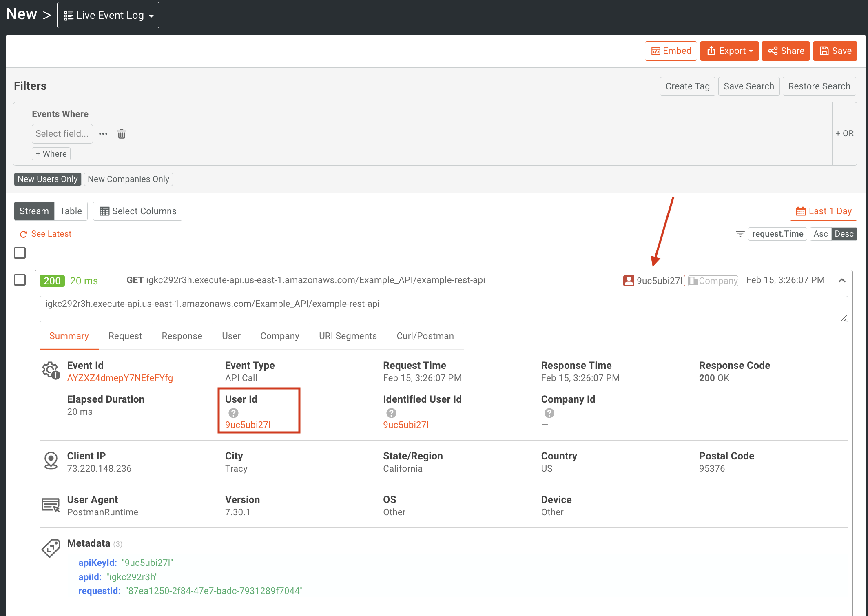Select field dropdown in Events Where filter
This screenshot has width=868, height=616.
(62, 134)
